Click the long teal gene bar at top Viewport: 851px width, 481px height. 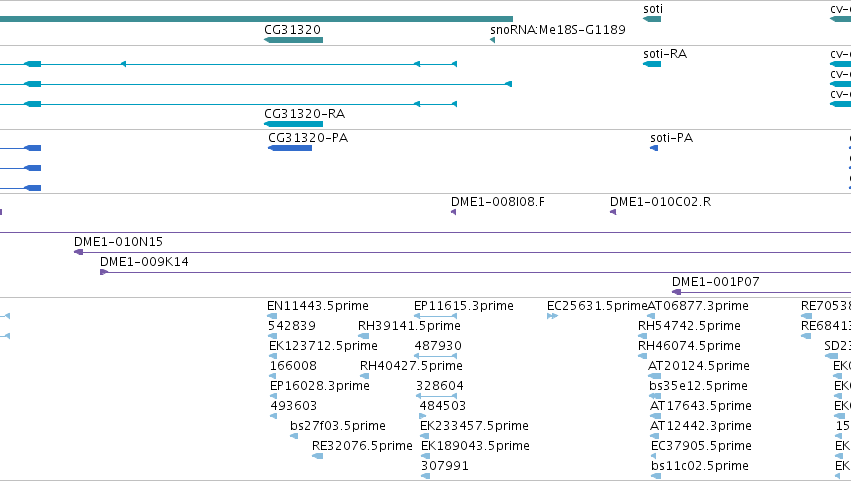pyautogui.click(x=256, y=20)
